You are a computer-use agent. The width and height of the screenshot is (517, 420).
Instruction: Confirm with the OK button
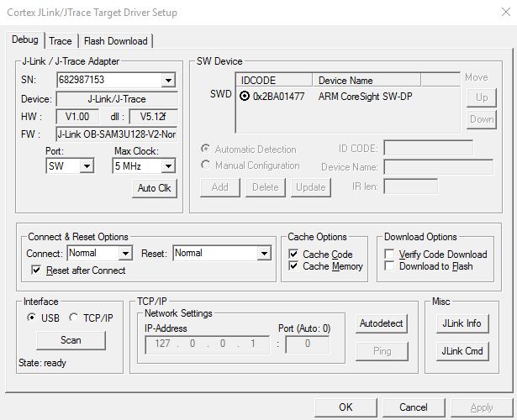346,407
